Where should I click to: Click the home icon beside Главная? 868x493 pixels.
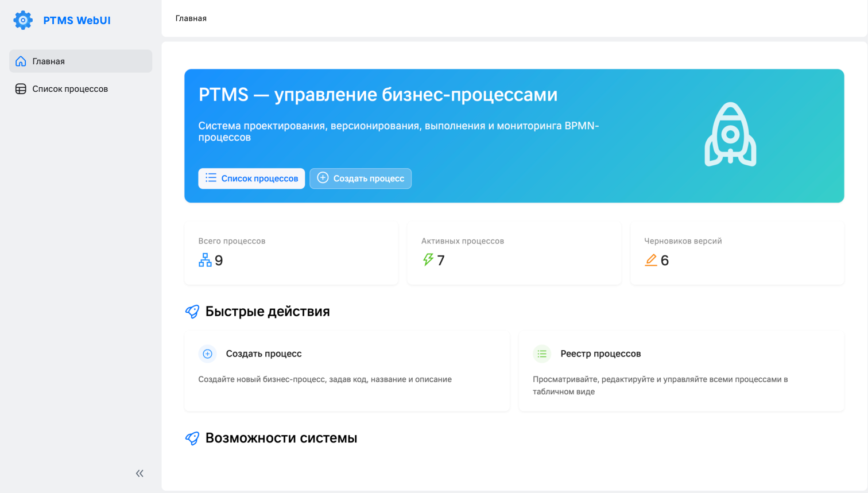click(21, 61)
